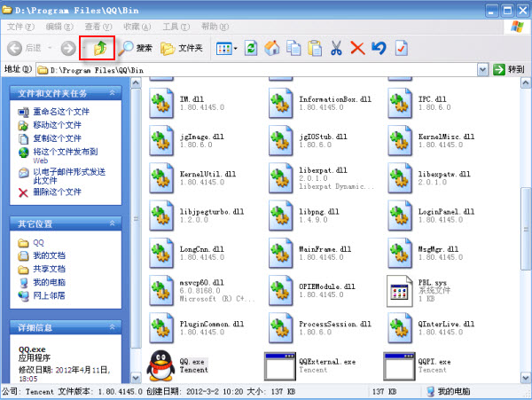Select the jgImage.dll file icon
Viewport: 532px width, 400px height.
click(161, 140)
